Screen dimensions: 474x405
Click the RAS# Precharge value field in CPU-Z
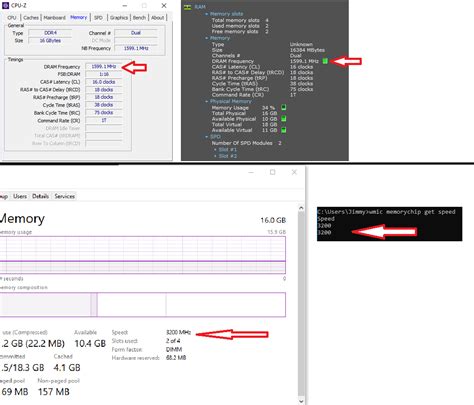point(104,97)
